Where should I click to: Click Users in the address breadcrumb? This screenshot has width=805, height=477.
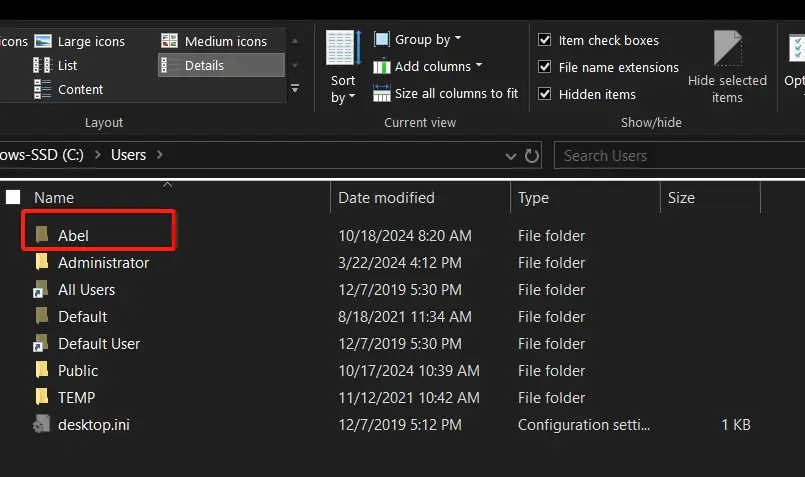128,155
